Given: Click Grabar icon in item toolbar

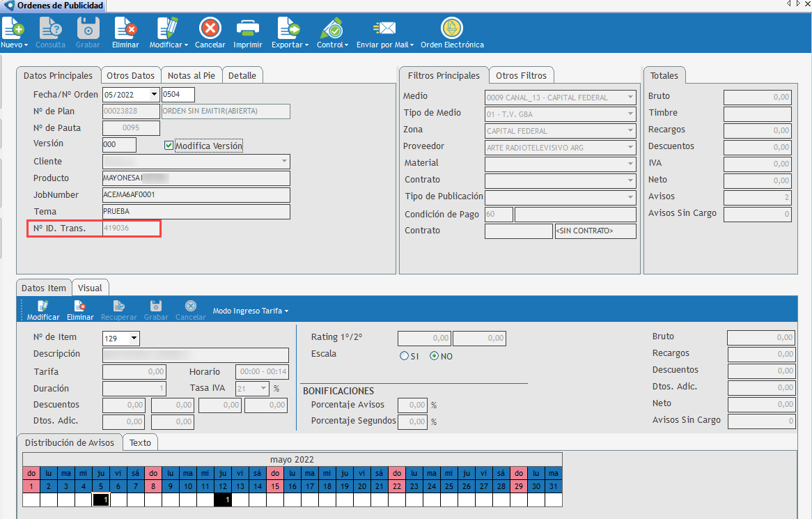Looking at the screenshot, I should coord(156,306).
